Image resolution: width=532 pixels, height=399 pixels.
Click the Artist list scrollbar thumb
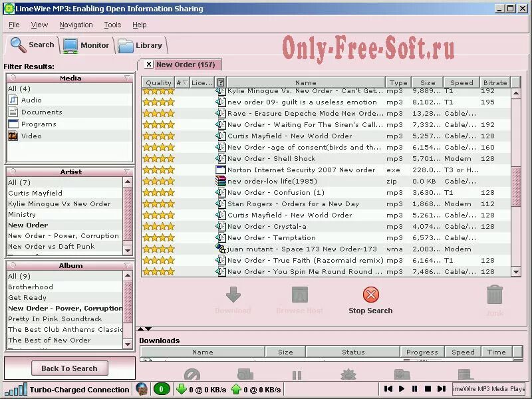click(128, 213)
